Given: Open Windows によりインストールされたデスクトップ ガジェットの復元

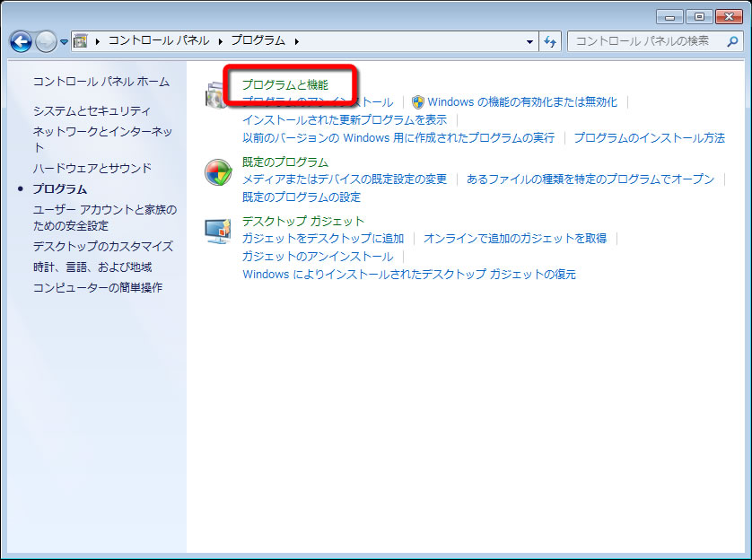Looking at the screenshot, I should (x=409, y=275).
